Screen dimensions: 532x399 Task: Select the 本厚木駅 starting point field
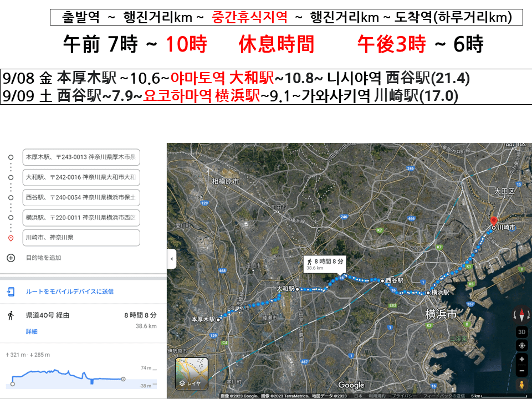click(x=81, y=157)
